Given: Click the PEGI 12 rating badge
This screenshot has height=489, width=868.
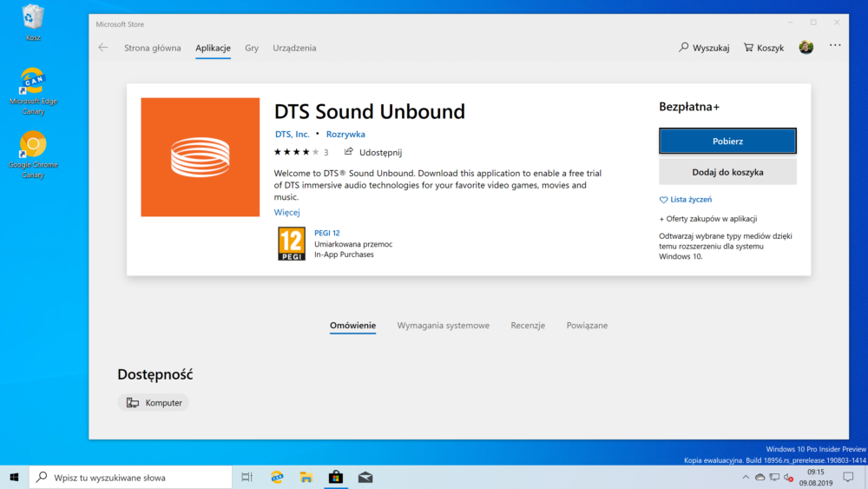Looking at the screenshot, I should (x=292, y=244).
